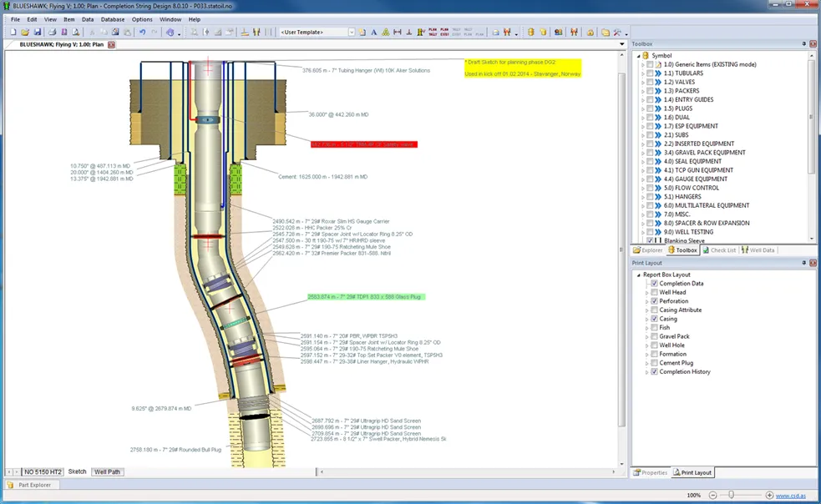
Task: Expand the 1.2) VALVES tree node
Action: tap(643, 82)
